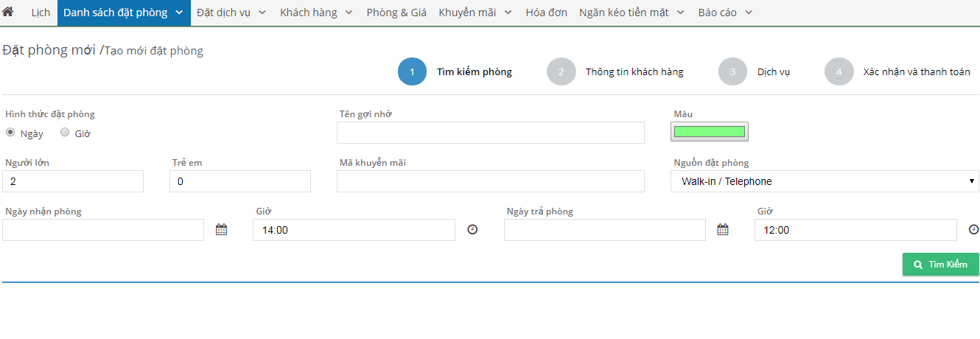Expand the Nguồn đặt phòng dropdown
The image size is (980, 339).
pyautogui.click(x=825, y=181)
